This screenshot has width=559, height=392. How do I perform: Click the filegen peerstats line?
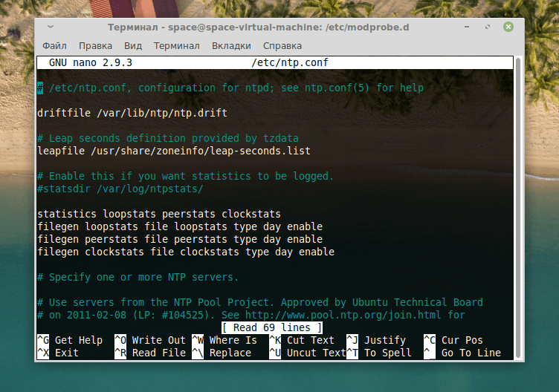point(180,239)
